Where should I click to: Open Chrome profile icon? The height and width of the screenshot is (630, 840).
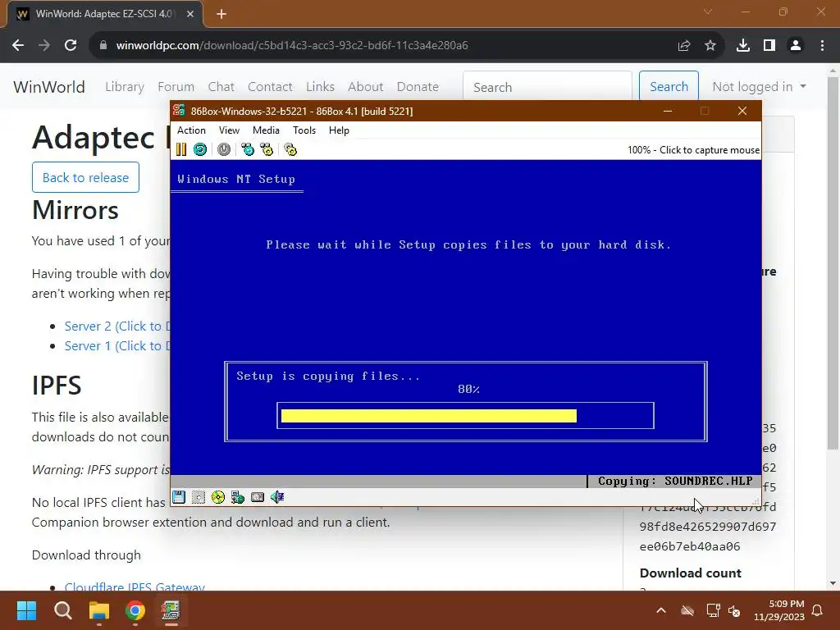click(796, 46)
